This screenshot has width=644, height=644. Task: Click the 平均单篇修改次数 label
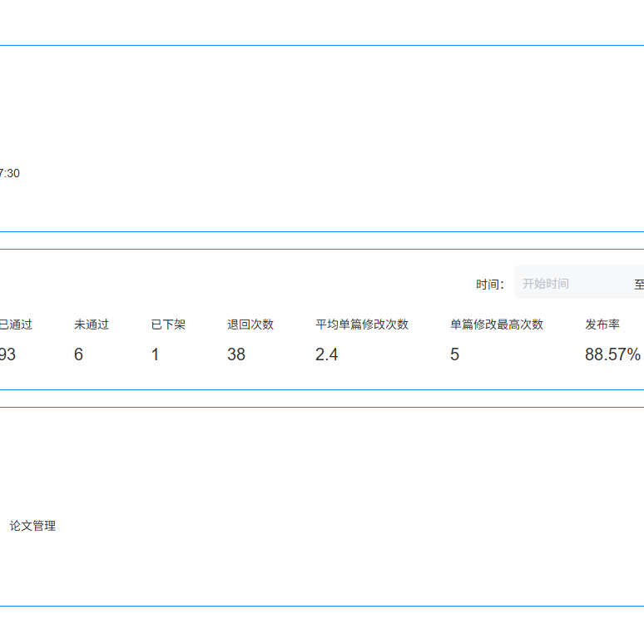(362, 324)
